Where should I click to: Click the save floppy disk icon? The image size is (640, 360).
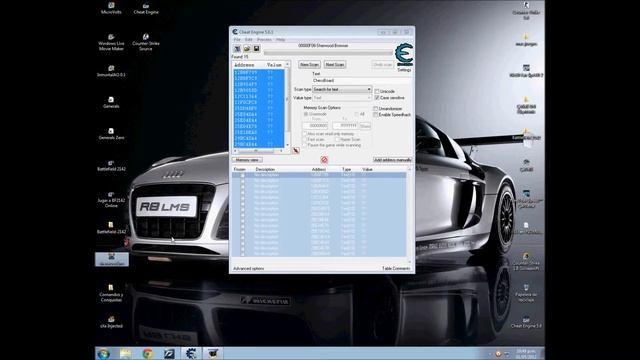pyautogui.click(x=256, y=49)
